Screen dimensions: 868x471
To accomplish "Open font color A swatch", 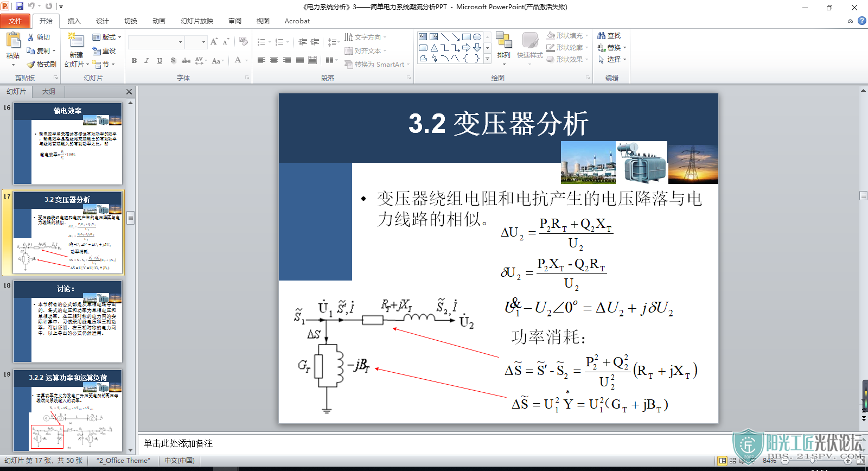I will [x=238, y=61].
